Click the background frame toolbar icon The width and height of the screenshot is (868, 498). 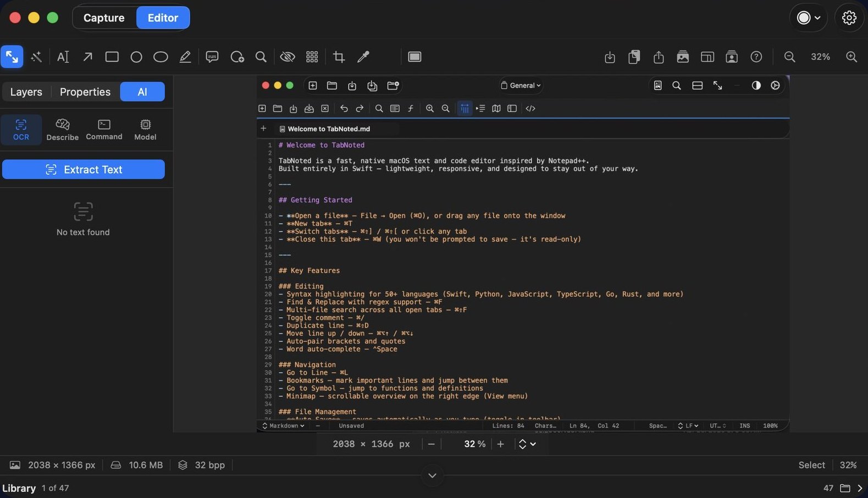click(414, 57)
